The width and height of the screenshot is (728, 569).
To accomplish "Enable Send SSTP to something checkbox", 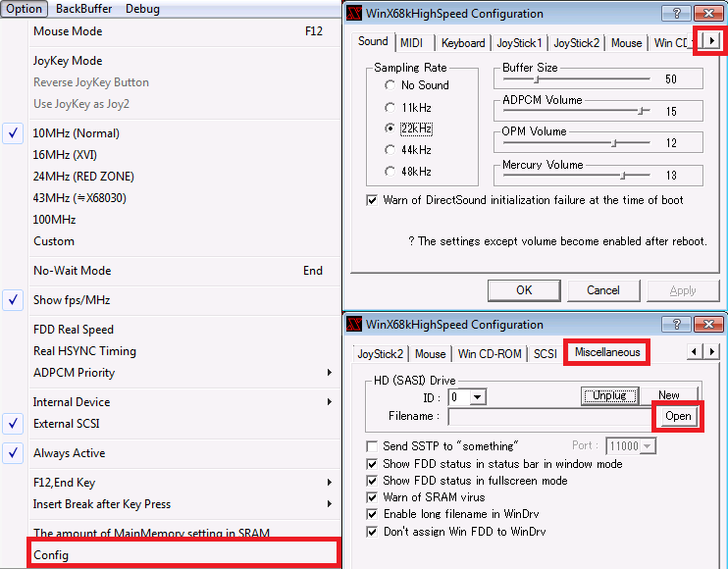I will point(372,446).
